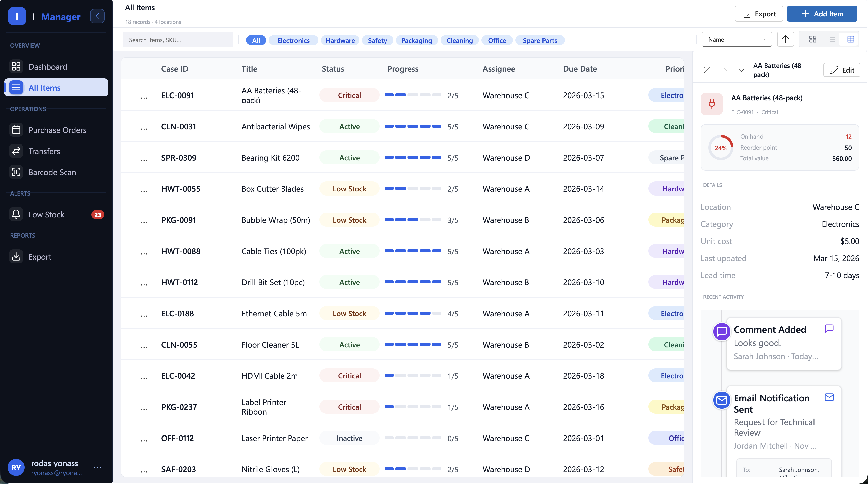Click the 24% stock level ring
868x484 pixels.
pyautogui.click(x=720, y=148)
